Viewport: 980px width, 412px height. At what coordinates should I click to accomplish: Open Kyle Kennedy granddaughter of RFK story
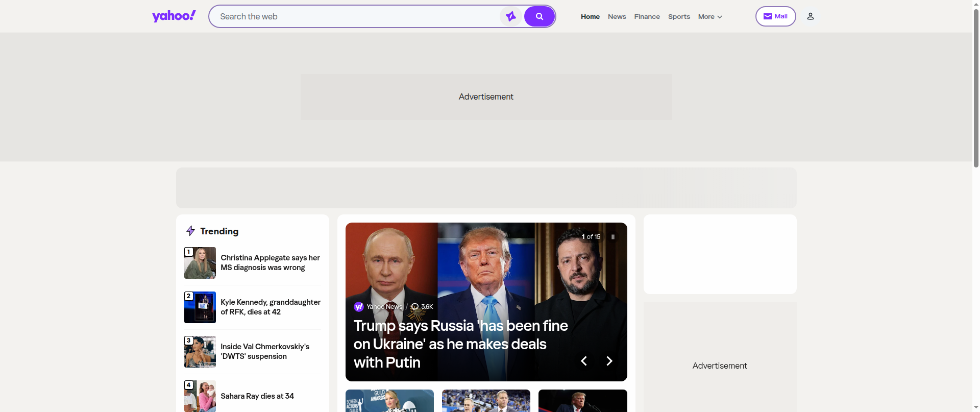click(x=271, y=307)
